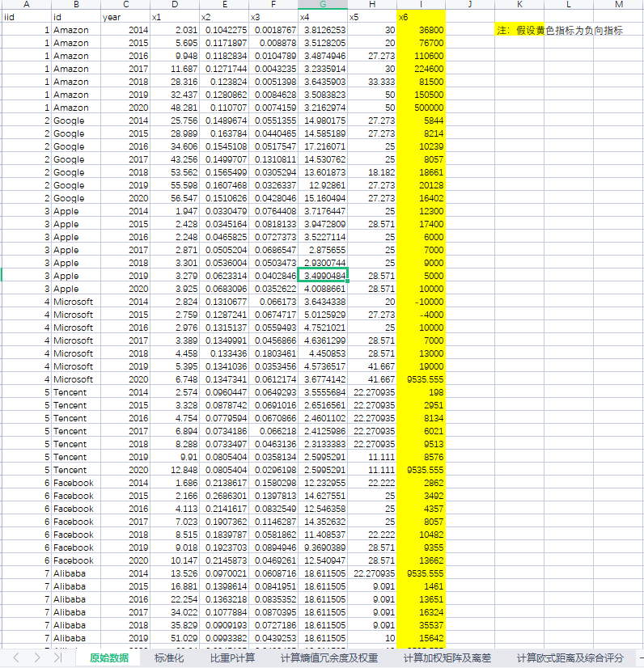This screenshot has width=644, height=668.
Task: Open the 计算加权矩阵及离差 sheet tab
Action: tap(447, 657)
